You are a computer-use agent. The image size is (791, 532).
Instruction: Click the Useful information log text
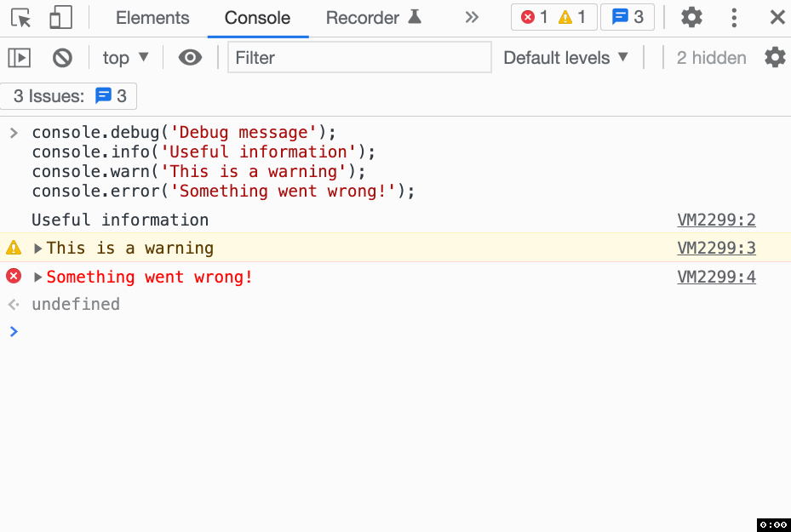tap(120, 220)
